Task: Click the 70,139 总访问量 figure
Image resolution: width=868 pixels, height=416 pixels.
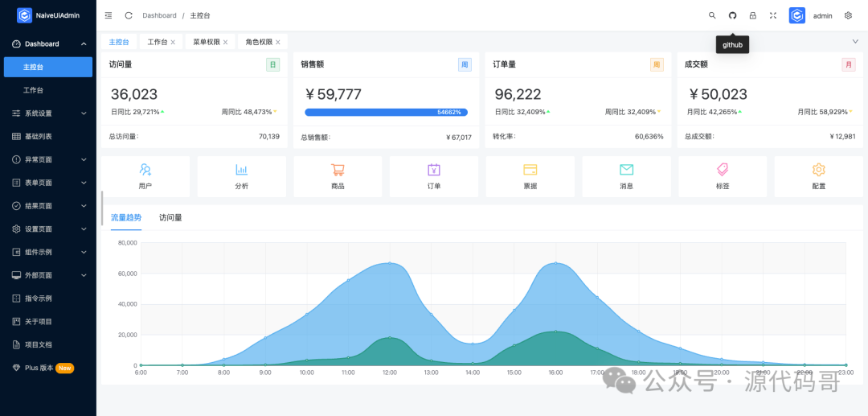Action: coord(269,136)
